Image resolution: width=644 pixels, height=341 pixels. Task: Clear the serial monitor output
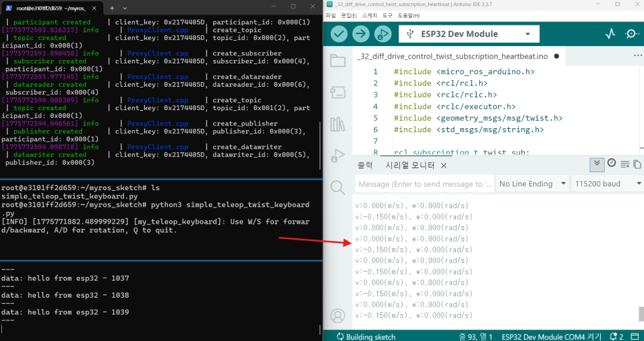click(625, 165)
